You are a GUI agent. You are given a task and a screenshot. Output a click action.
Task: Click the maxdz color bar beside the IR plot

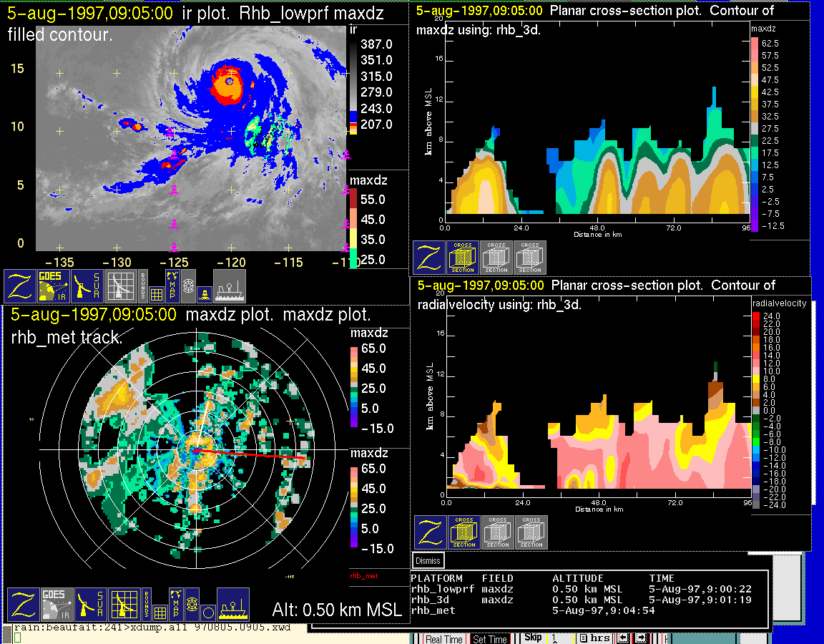(353, 229)
